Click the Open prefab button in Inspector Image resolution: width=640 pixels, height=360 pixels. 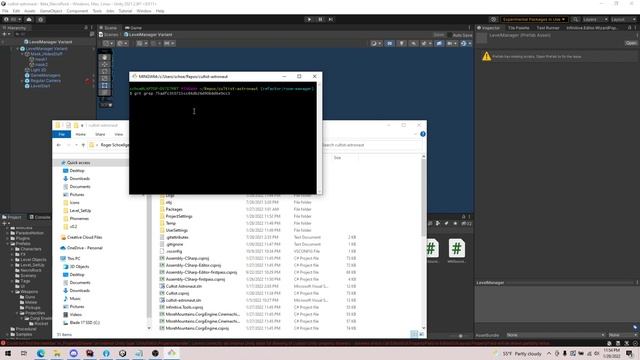[631, 43]
